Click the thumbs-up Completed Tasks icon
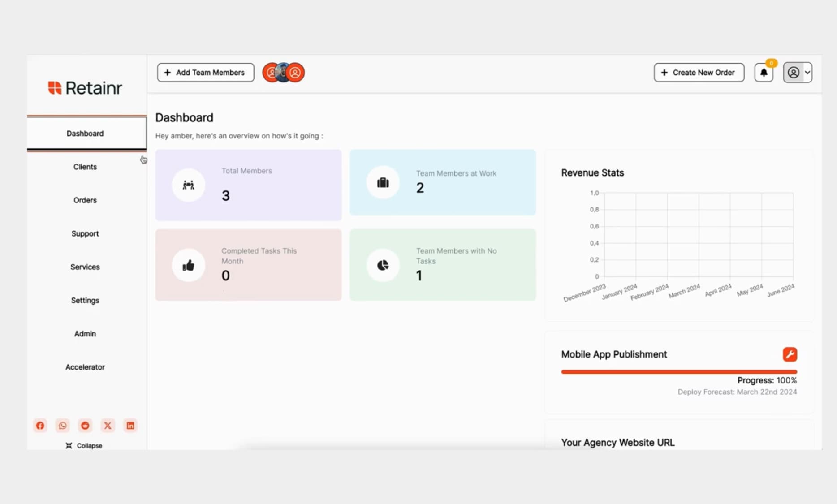 (189, 265)
